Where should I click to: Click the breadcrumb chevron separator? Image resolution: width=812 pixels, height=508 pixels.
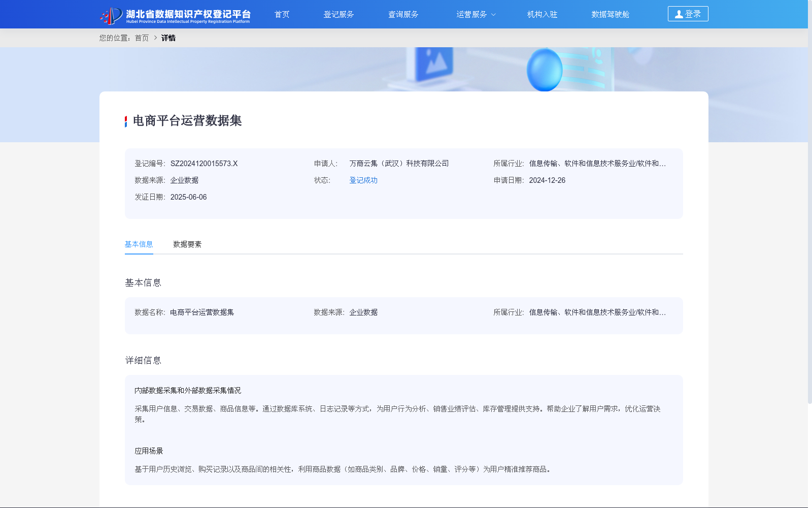coord(155,38)
